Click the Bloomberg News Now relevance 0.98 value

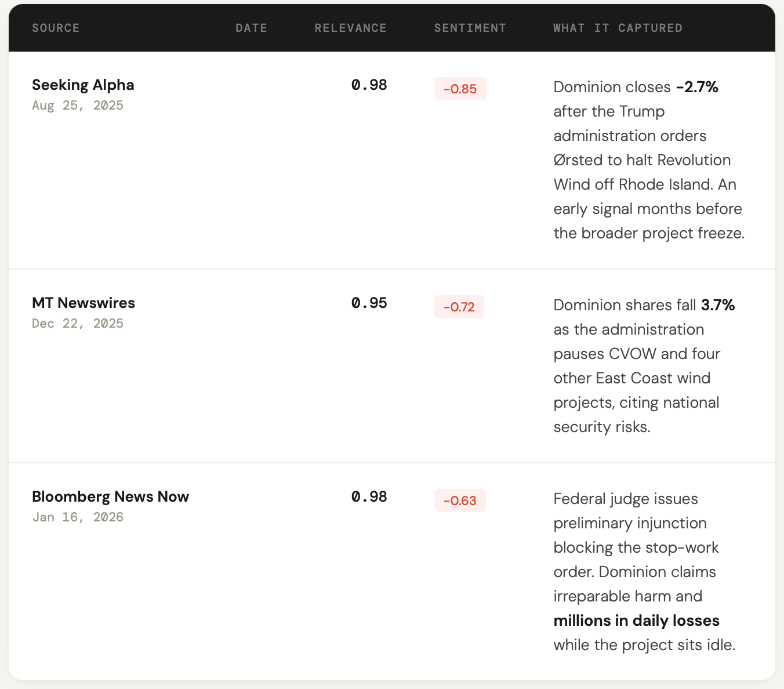click(x=369, y=496)
